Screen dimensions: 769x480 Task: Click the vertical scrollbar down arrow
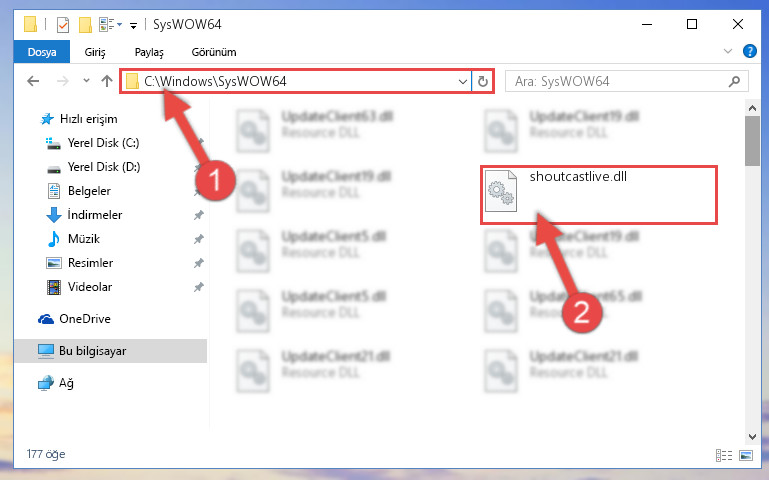pyautogui.click(x=752, y=436)
